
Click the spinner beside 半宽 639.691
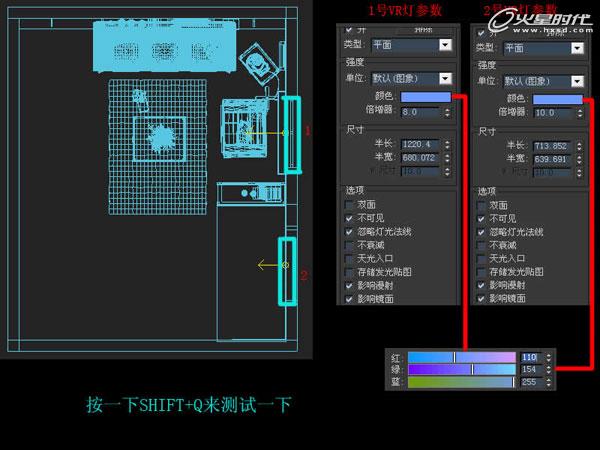coord(579,159)
